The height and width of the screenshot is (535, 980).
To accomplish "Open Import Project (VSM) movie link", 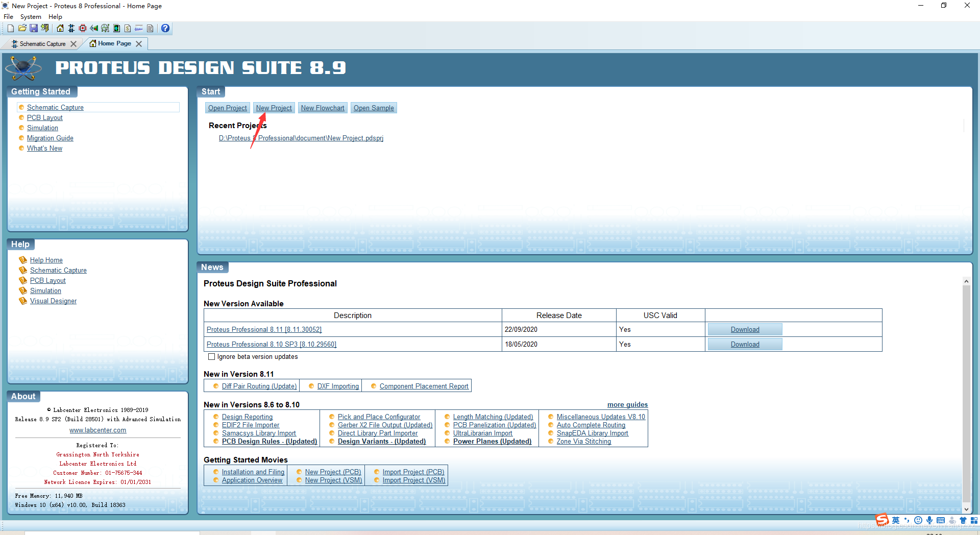I will pyautogui.click(x=413, y=480).
